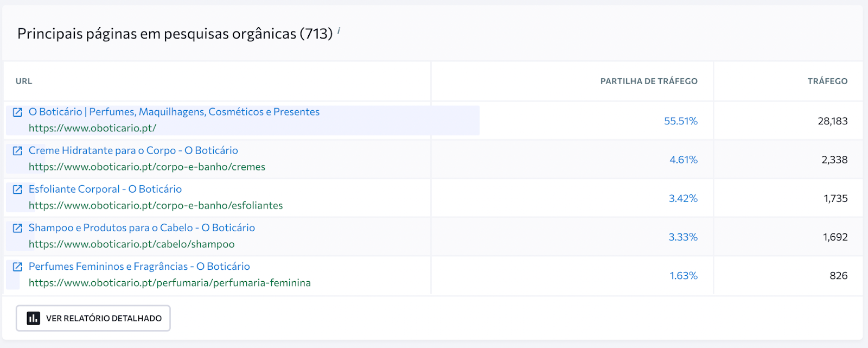The width and height of the screenshot is (868, 348).
Task: Open external link icon for Perfumes Femininos row
Action: point(17,266)
